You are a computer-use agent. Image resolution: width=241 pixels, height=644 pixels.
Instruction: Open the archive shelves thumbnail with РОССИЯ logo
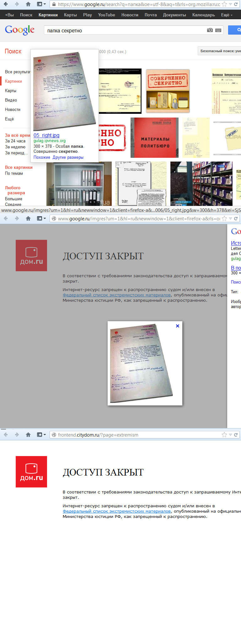[201, 184]
